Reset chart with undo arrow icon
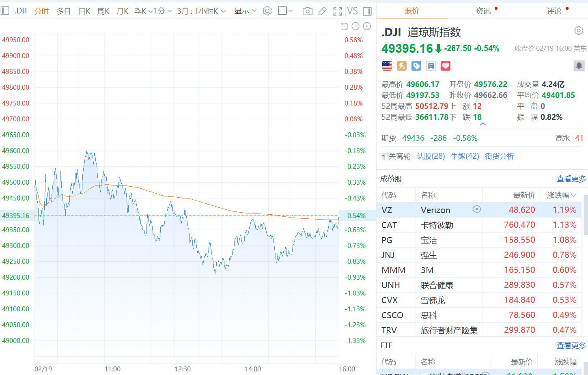588x375 pixels. [x=344, y=26]
